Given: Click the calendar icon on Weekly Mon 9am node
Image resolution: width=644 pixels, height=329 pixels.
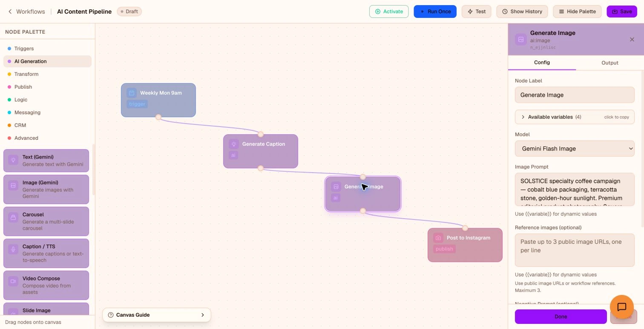Looking at the screenshot, I should point(132,93).
